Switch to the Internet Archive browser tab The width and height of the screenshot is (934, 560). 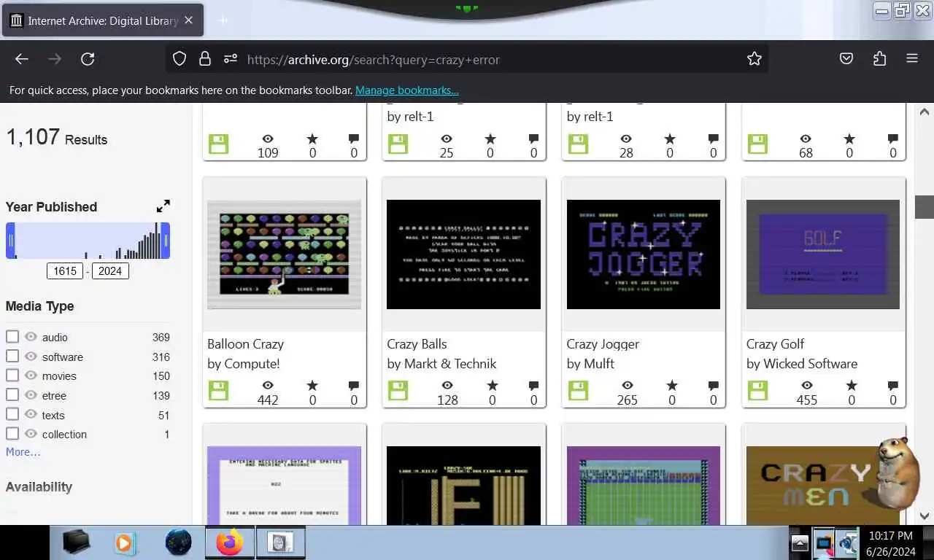[103, 20]
